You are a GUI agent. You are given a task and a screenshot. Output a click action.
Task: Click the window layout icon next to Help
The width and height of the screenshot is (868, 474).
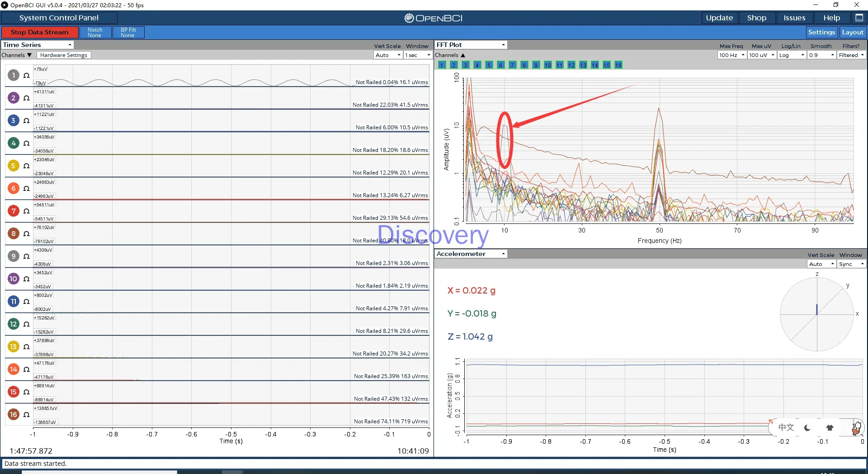pyautogui.click(x=859, y=18)
